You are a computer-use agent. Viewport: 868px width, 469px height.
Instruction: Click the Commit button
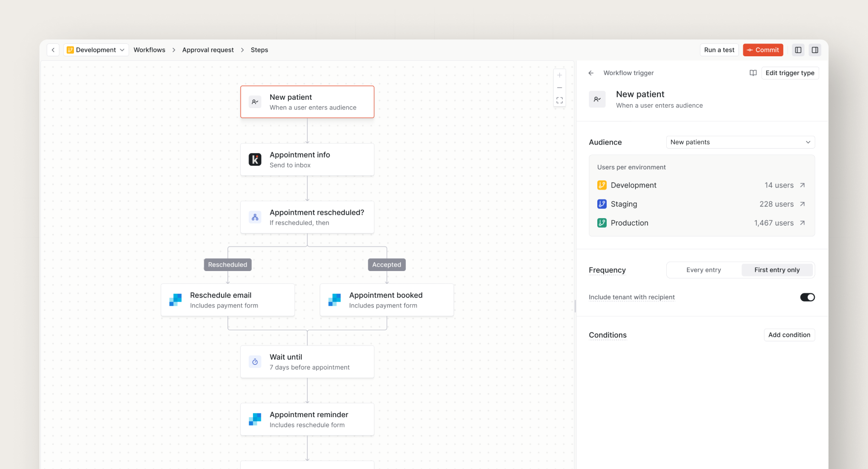point(762,50)
